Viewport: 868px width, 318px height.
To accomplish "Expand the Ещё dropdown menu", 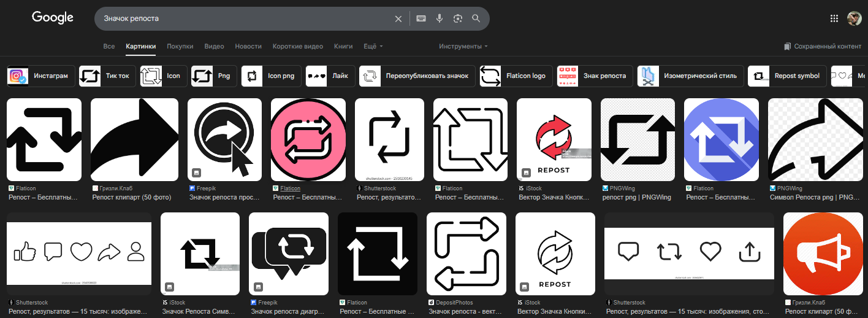I will [x=373, y=47].
